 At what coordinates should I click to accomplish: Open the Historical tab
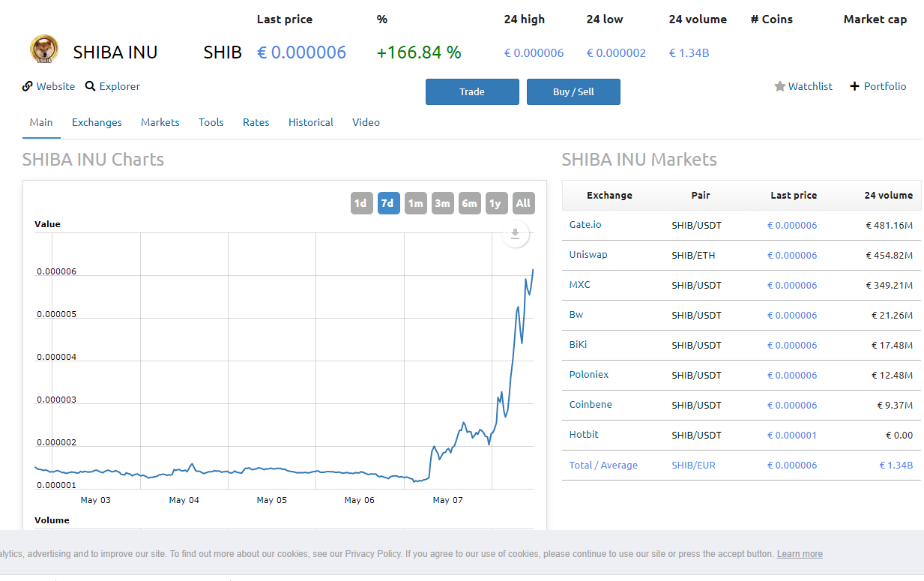click(x=310, y=122)
